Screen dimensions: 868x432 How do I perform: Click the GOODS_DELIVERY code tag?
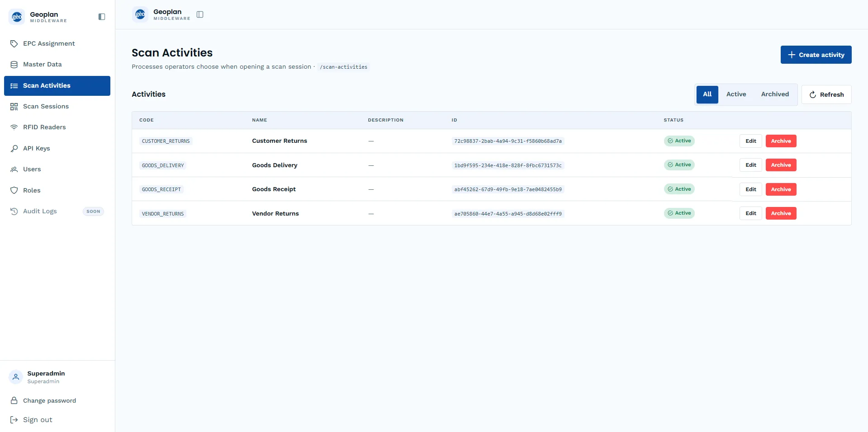pos(163,165)
